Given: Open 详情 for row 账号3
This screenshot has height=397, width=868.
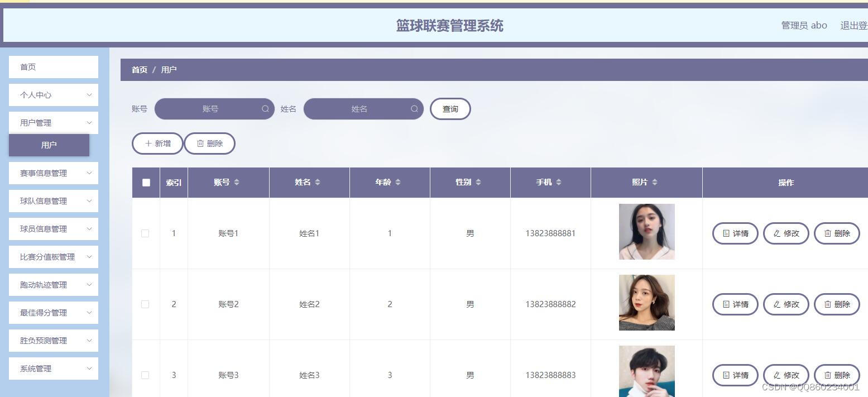Looking at the screenshot, I should click(x=735, y=375).
